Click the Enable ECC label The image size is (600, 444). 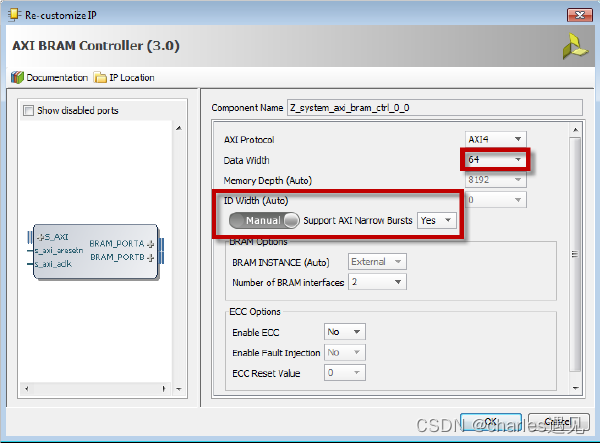coord(256,333)
